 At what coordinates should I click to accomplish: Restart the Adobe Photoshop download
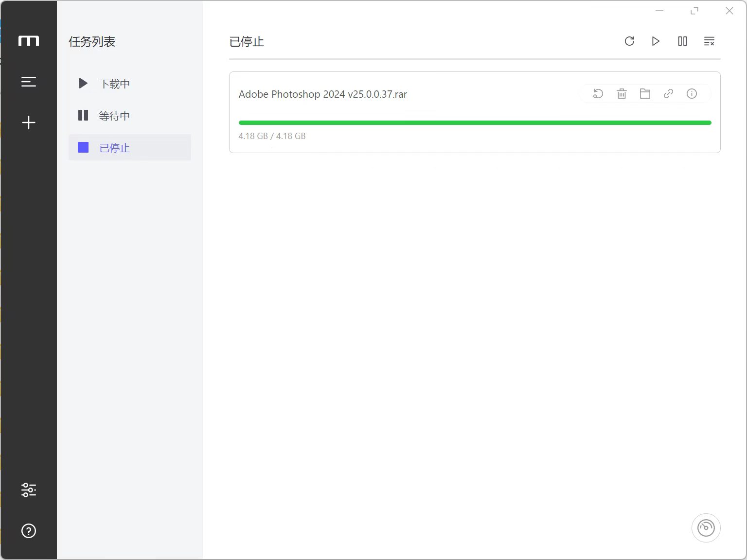(x=598, y=93)
